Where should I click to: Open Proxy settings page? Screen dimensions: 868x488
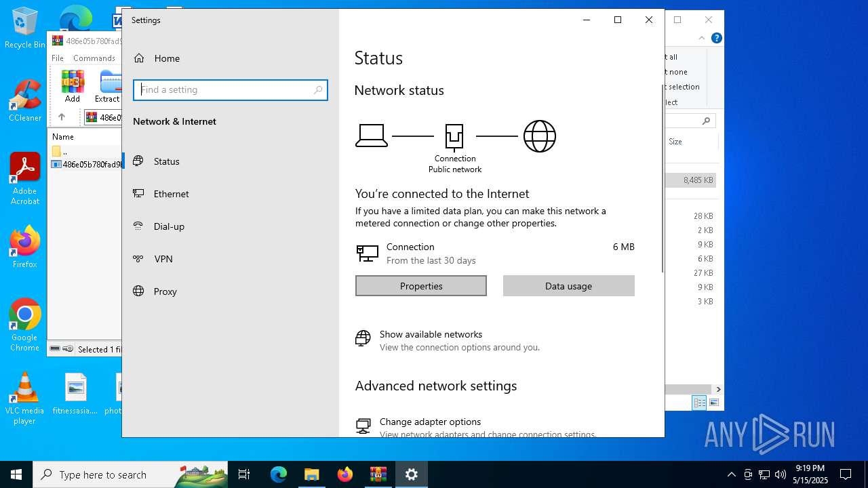pyautogui.click(x=231, y=291)
